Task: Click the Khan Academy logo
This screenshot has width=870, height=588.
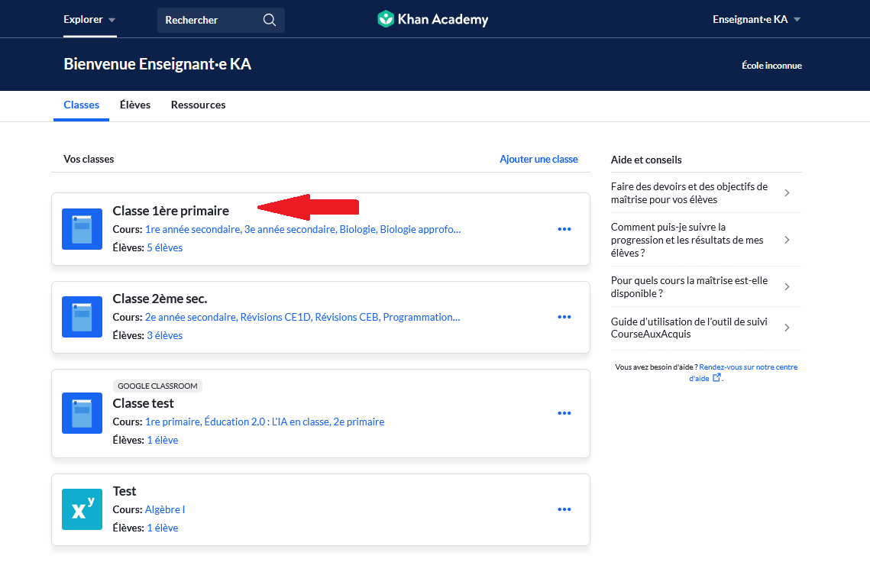Action: point(433,19)
